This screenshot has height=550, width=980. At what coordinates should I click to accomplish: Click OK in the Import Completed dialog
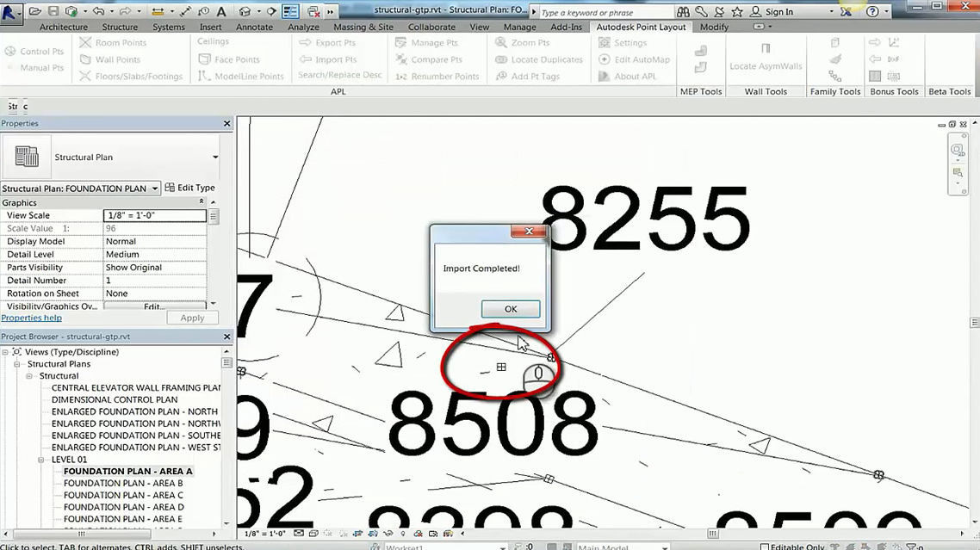(510, 309)
